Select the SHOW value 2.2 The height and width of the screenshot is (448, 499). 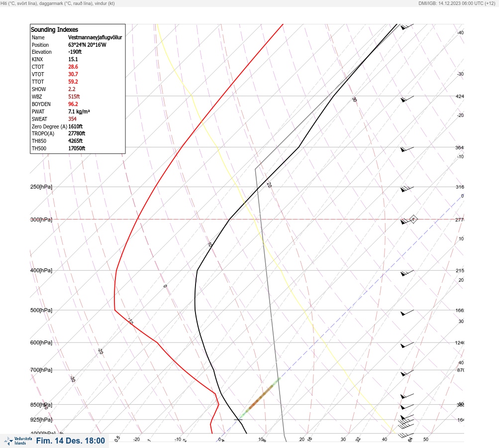[72, 89]
